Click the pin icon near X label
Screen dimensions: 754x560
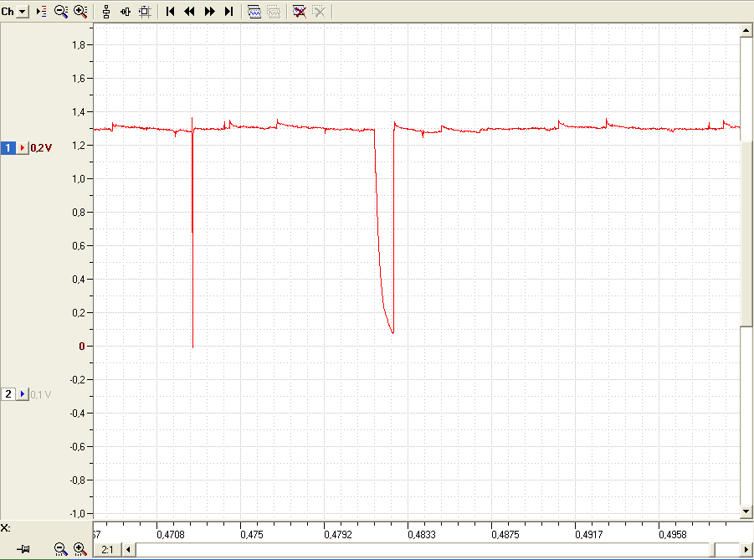tap(23, 549)
